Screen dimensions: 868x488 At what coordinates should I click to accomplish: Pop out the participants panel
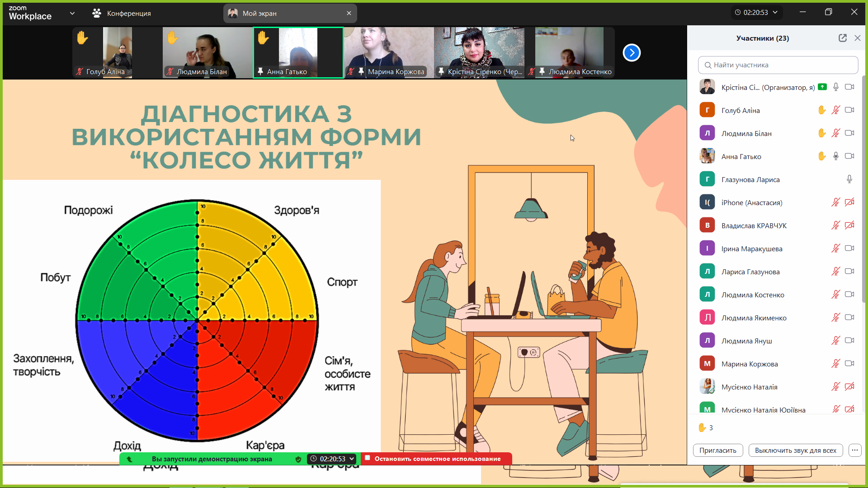[x=842, y=38]
